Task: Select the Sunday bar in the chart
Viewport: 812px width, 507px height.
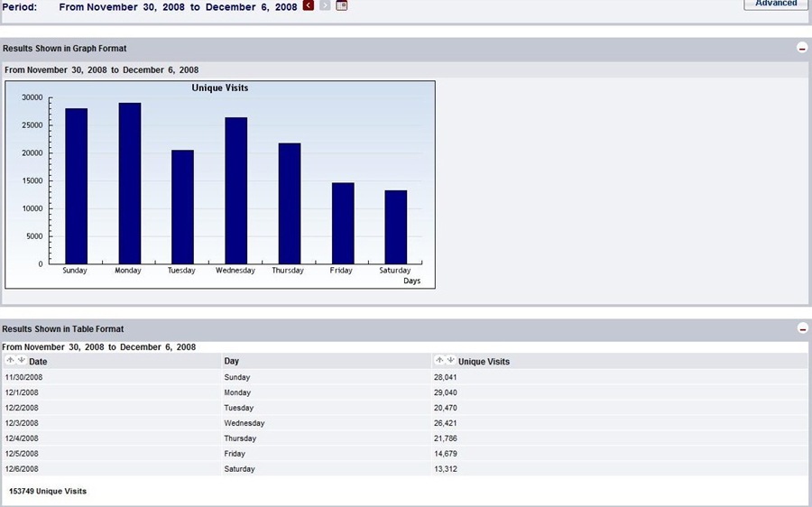Action: tap(76, 186)
